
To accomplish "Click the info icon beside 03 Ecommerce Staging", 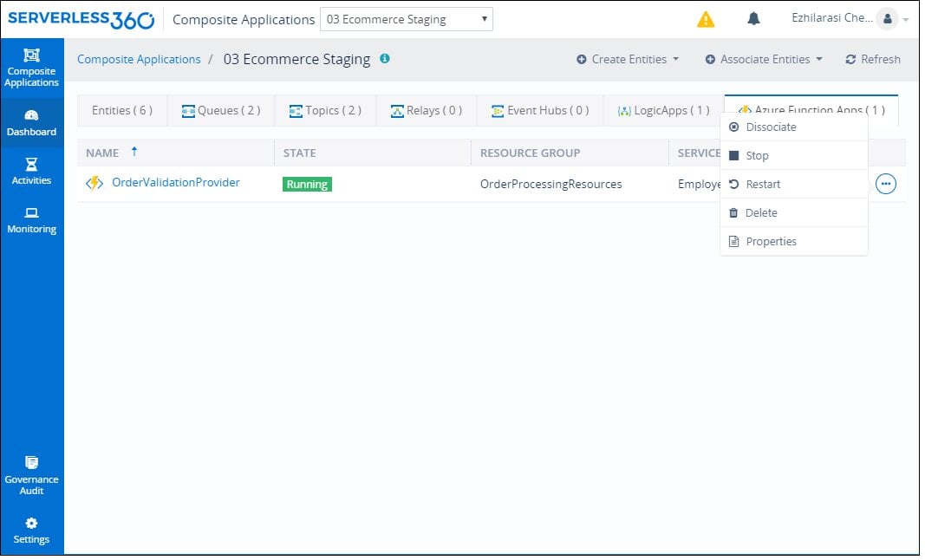I will 385,58.
